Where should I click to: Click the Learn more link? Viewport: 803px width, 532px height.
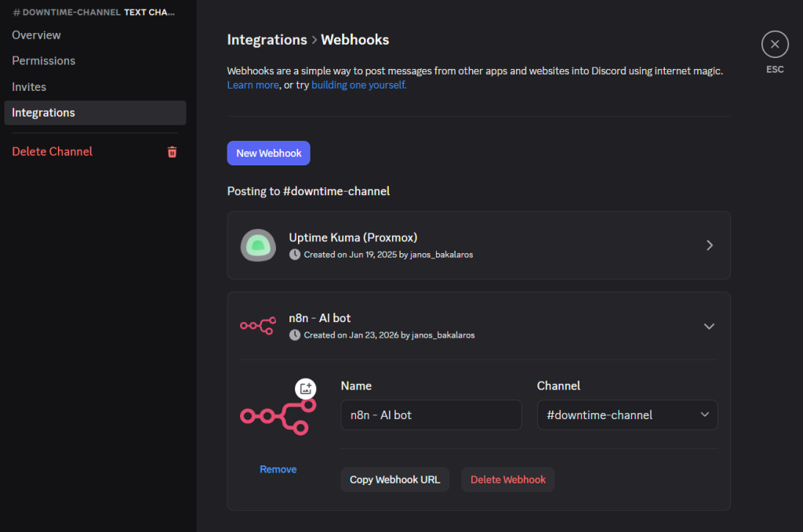(x=253, y=85)
